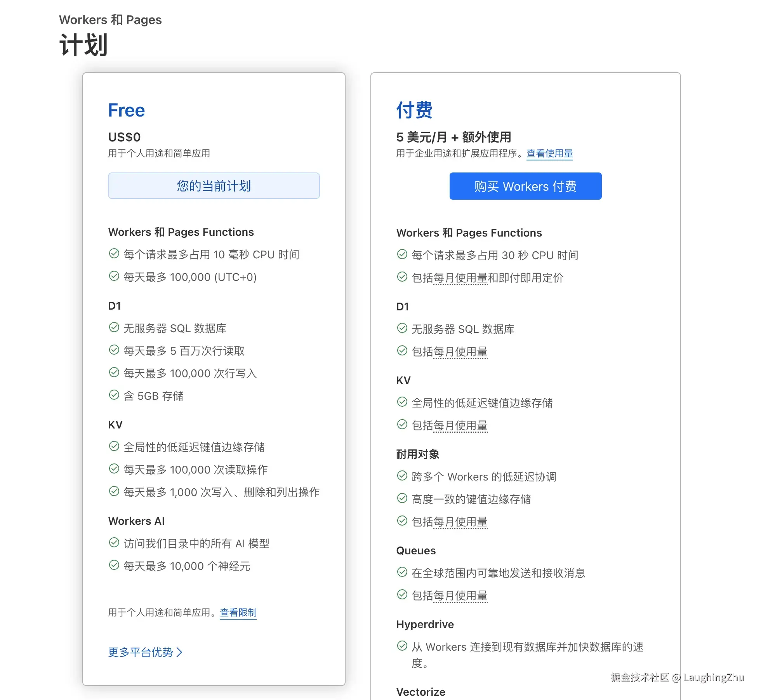Image resolution: width=761 pixels, height=700 pixels.
Task: Click check icon beside 10 毫秒 CPU 时间
Action: click(x=114, y=254)
